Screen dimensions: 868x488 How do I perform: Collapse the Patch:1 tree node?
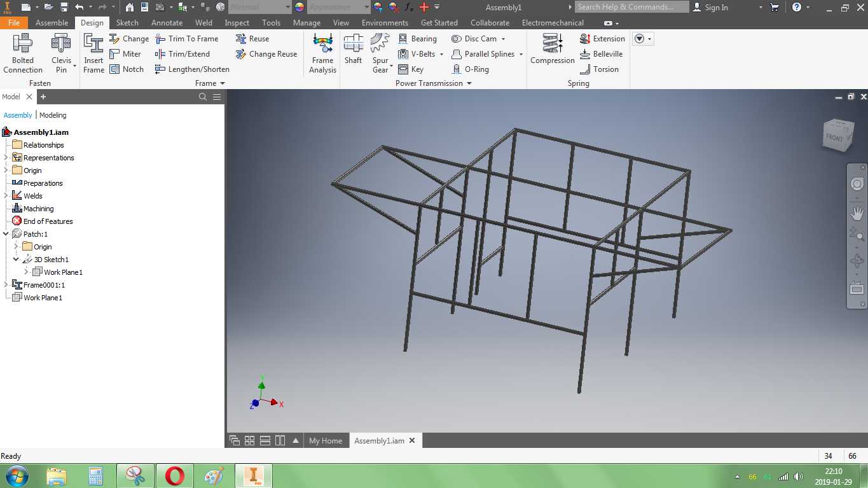pos(6,234)
